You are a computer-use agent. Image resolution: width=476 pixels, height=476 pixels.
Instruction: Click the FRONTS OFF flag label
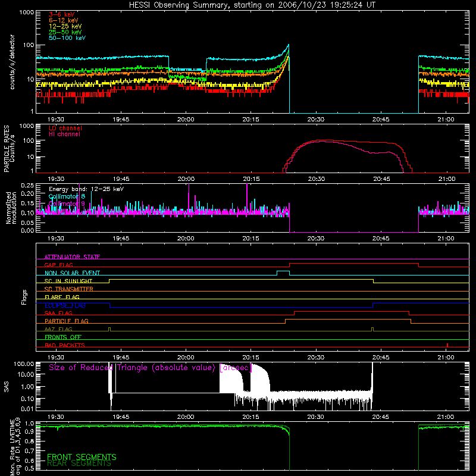(x=63, y=337)
